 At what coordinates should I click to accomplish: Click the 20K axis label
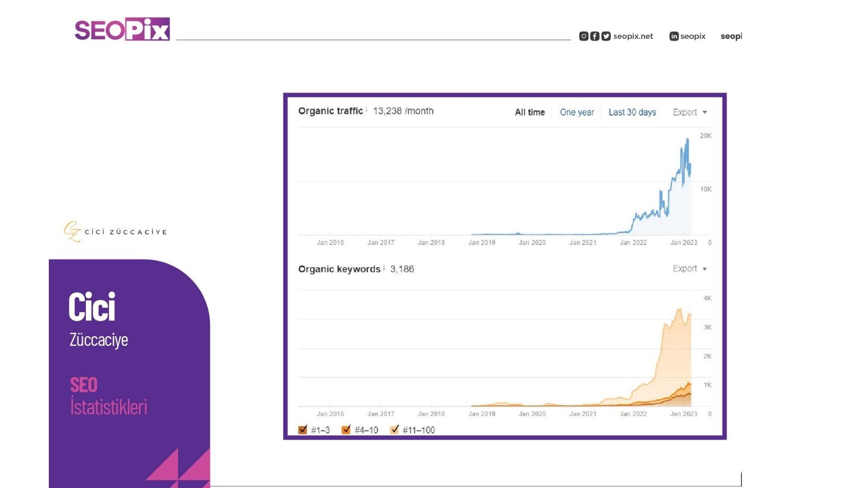pyautogui.click(x=706, y=136)
